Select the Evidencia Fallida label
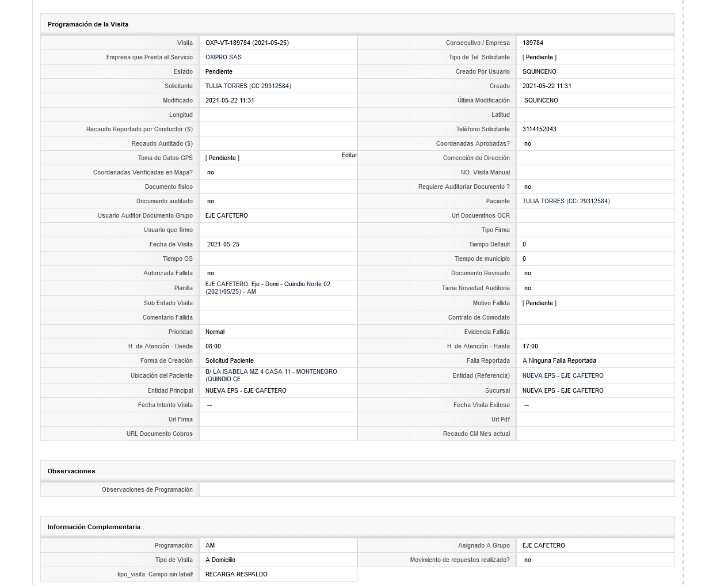The width and height of the screenshot is (728, 585). pyautogui.click(x=487, y=332)
